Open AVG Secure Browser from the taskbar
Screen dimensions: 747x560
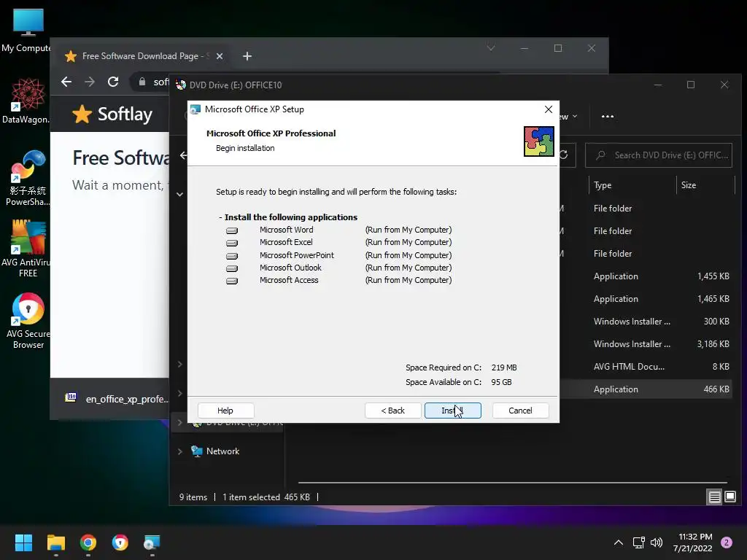click(120, 542)
